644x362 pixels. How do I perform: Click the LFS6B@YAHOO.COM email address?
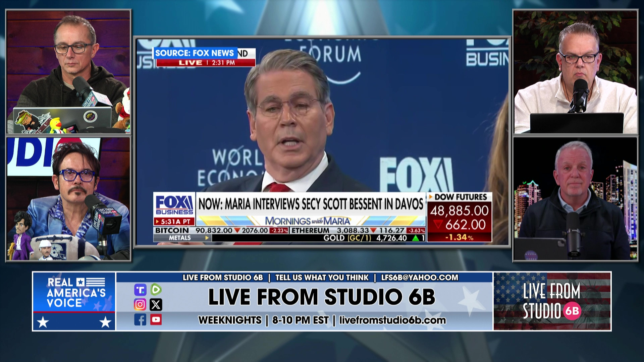[x=420, y=278]
